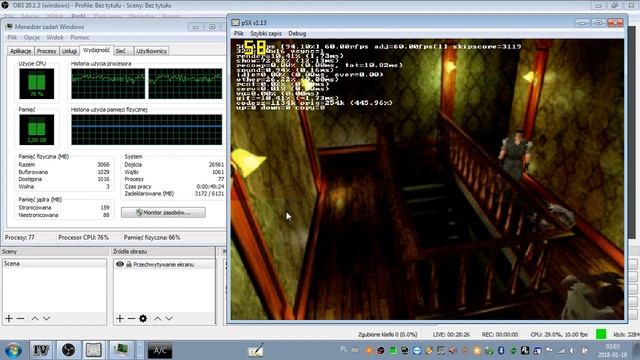Move source down in Źródła obrazu list

(169, 318)
